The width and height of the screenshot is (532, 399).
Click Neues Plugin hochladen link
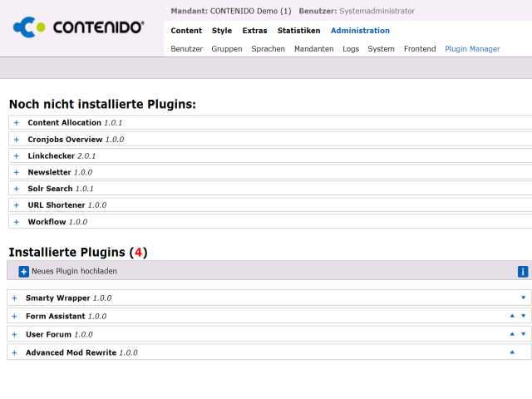pos(74,271)
